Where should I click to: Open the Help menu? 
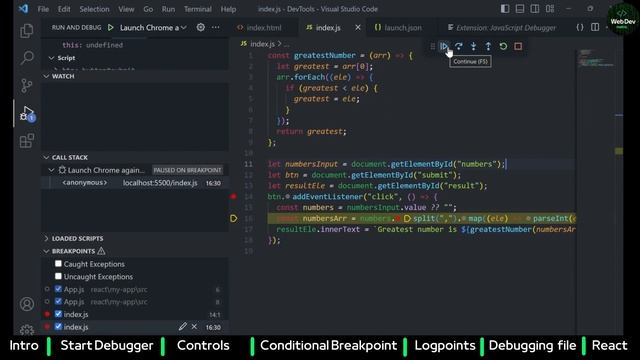click(228, 9)
